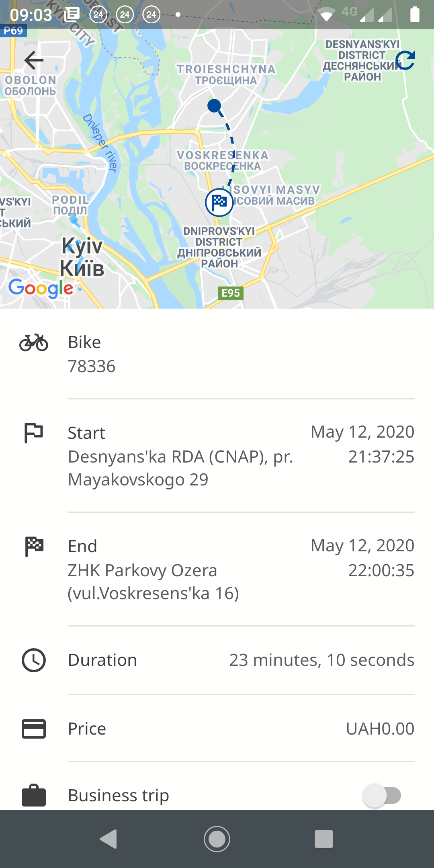
Task: Tap the Kyiv city label on map
Action: click(82, 257)
